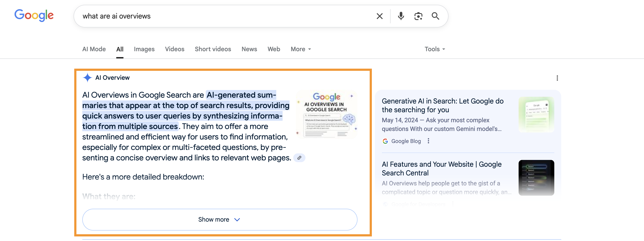The width and height of the screenshot is (644, 241).
Task: Click the AI Overview sparkle icon
Action: click(x=87, y=78)
